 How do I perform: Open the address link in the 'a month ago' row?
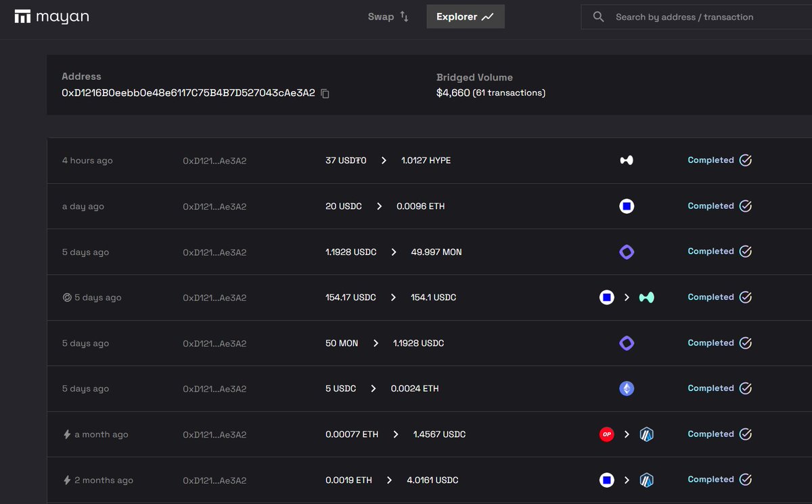tap(215, 435)
